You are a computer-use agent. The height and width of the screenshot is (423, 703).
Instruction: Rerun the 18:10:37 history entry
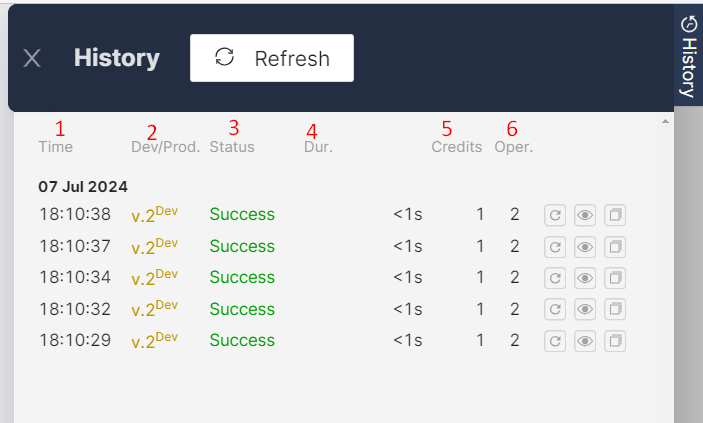(x=553, y=246)
